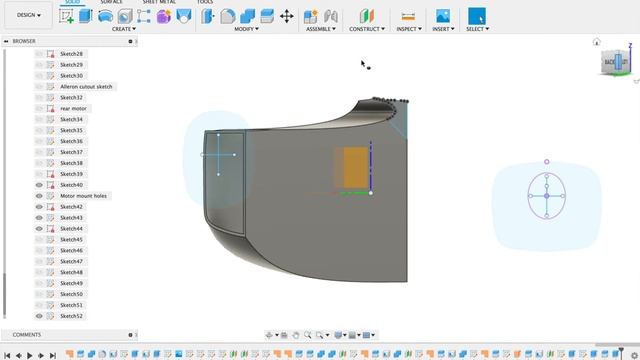The width and height of the screenshot is (640, 360).
Task: Switch to the SURFACE tab
Action: [111, 2]
